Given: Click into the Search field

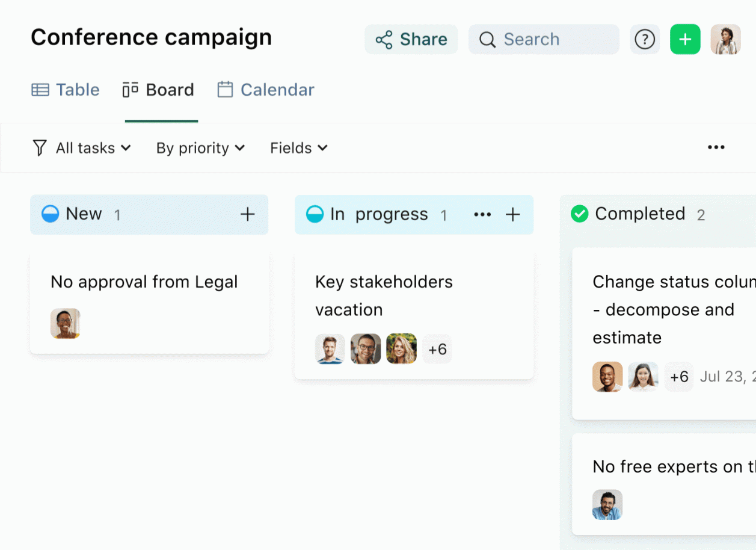Looking at the screenshot, I should pyautogui.click(x=544, y=40).
